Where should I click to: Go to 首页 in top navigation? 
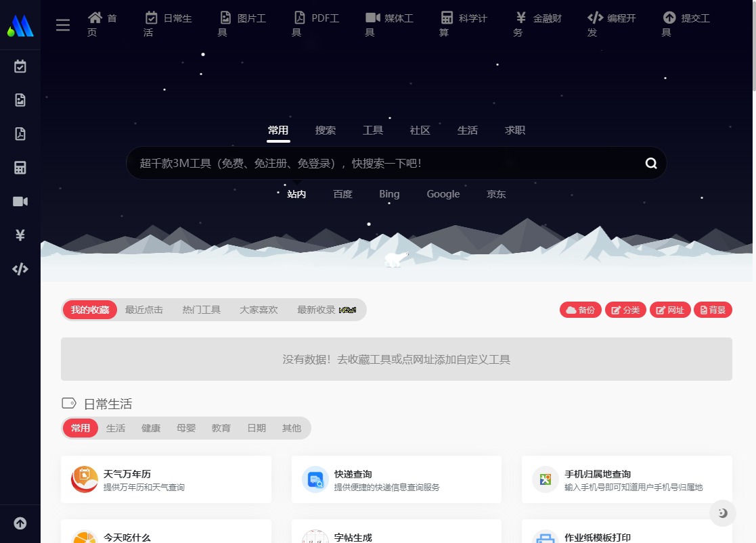[x=102, y=24]
